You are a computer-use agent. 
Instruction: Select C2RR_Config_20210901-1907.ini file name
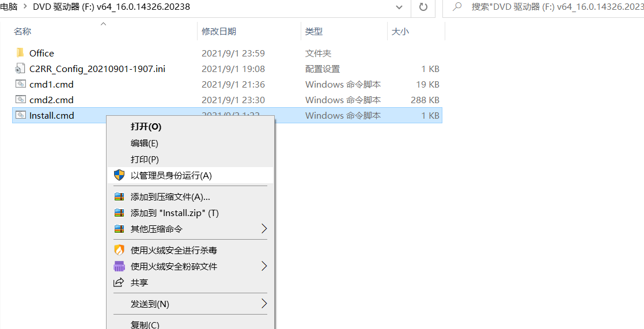[x=97, y=69]
